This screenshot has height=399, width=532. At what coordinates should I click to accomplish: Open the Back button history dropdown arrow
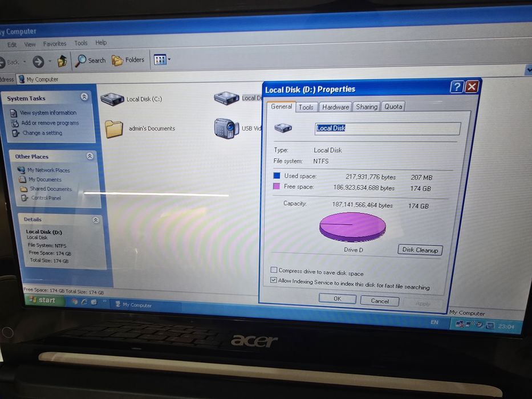point(25,62)
